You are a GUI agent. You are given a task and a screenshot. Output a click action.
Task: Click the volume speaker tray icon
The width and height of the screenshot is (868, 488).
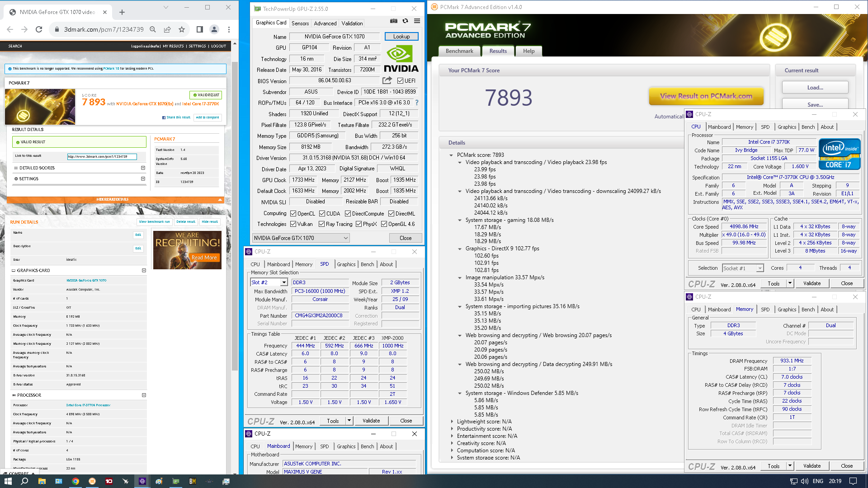805,481
